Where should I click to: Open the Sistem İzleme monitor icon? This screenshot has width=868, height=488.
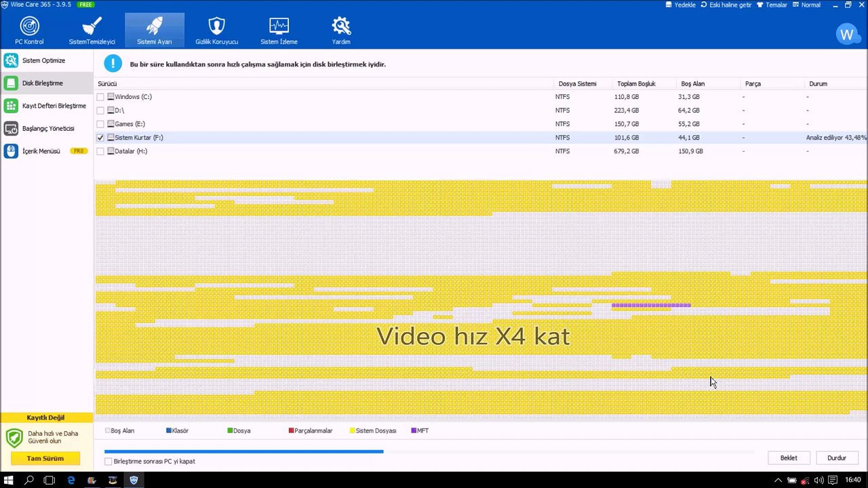point(279,26)
